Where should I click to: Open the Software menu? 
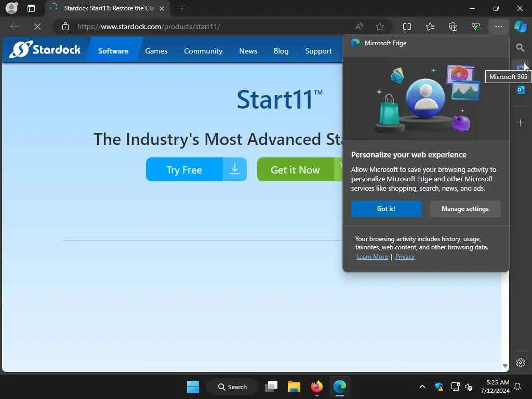click(113, 51)
